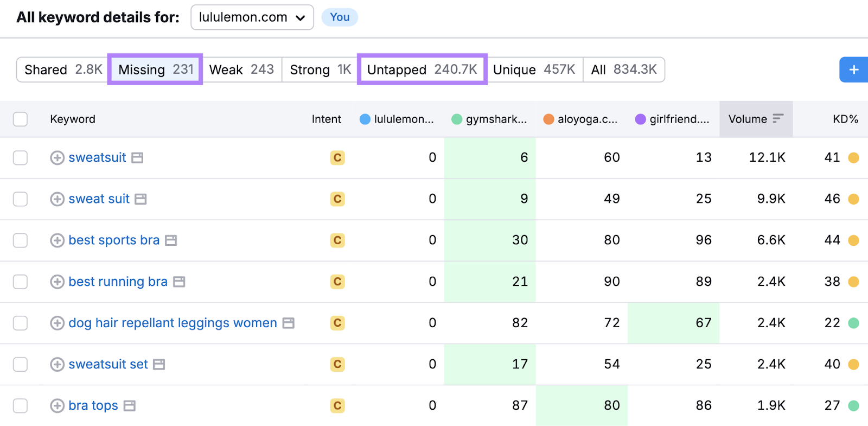Open SERP snapshot icon next to sweat suit
The width and height of the screenshot is (868, 426).
coord(141,199)
